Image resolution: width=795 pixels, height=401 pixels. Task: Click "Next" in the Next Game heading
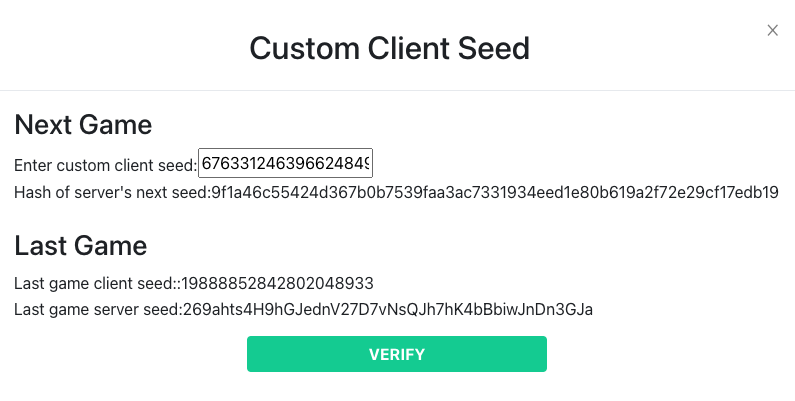click(x=47, y=125)
